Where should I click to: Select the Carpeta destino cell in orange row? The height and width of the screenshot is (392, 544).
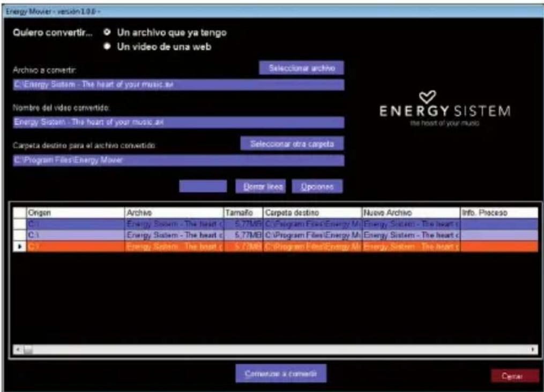point(312,247)
